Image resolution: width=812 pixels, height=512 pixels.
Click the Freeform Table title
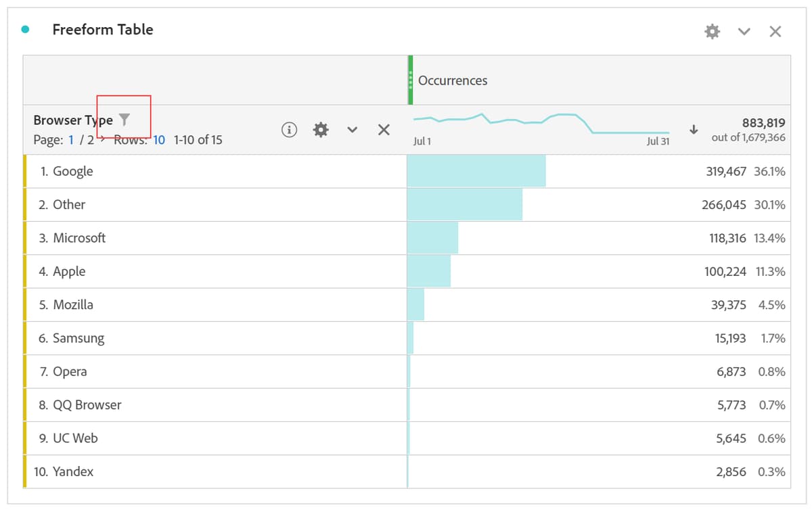tap(102, 29)
